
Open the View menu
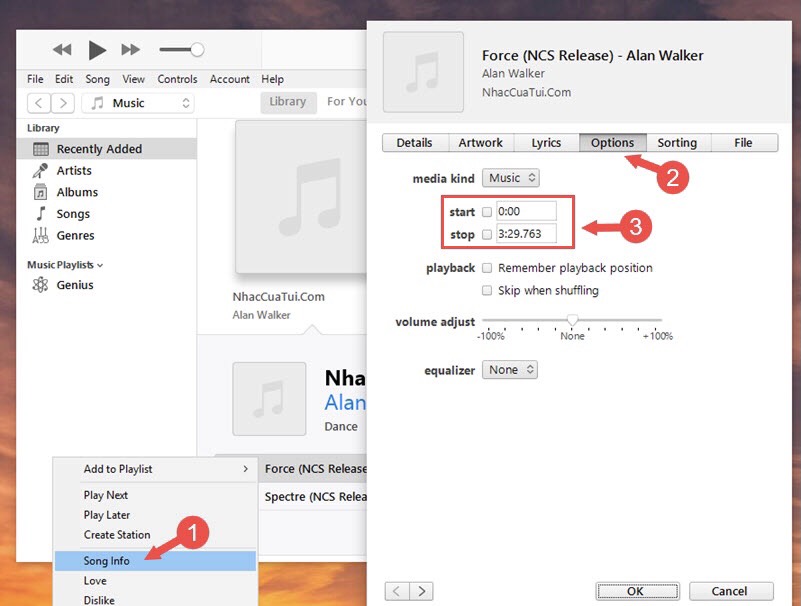133,79
